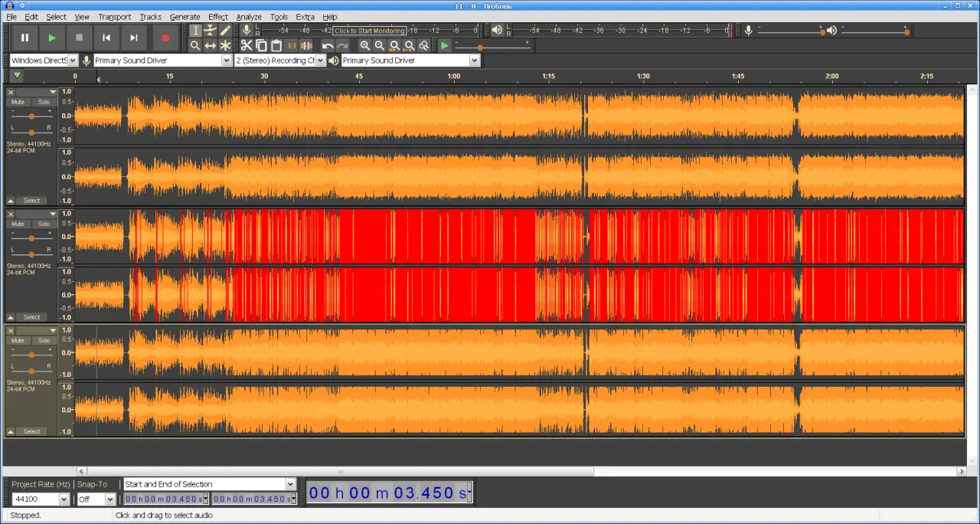980x524 pixels.
Task: Open the recording device Primary Sound Driver dropdown
Action: (x=162, y=61)
